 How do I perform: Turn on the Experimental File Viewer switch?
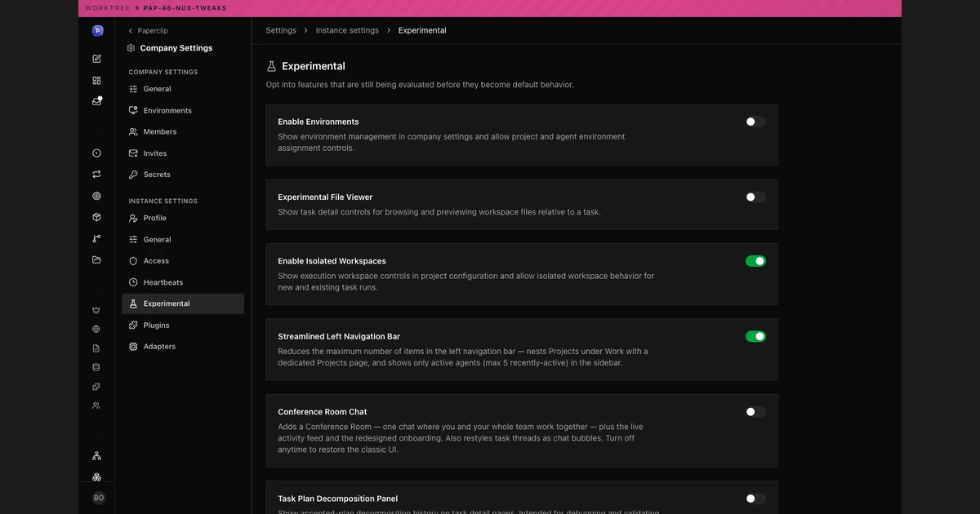755,197
